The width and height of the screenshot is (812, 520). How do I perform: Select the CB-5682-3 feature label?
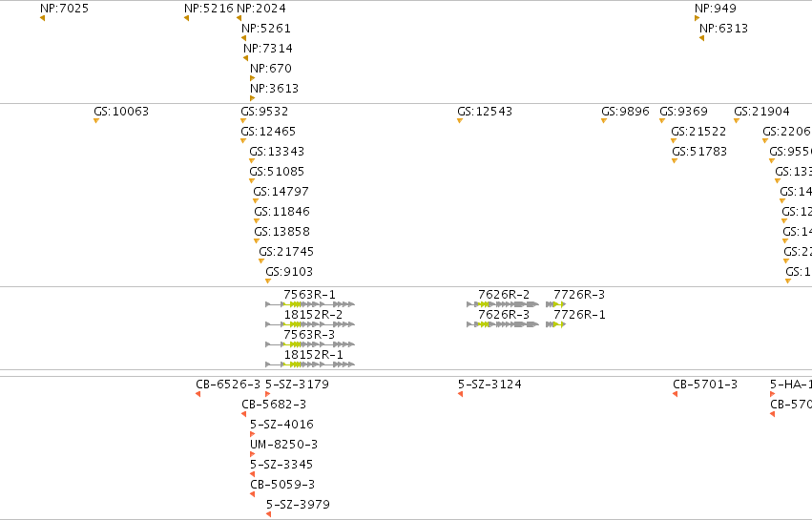point(274,405)
